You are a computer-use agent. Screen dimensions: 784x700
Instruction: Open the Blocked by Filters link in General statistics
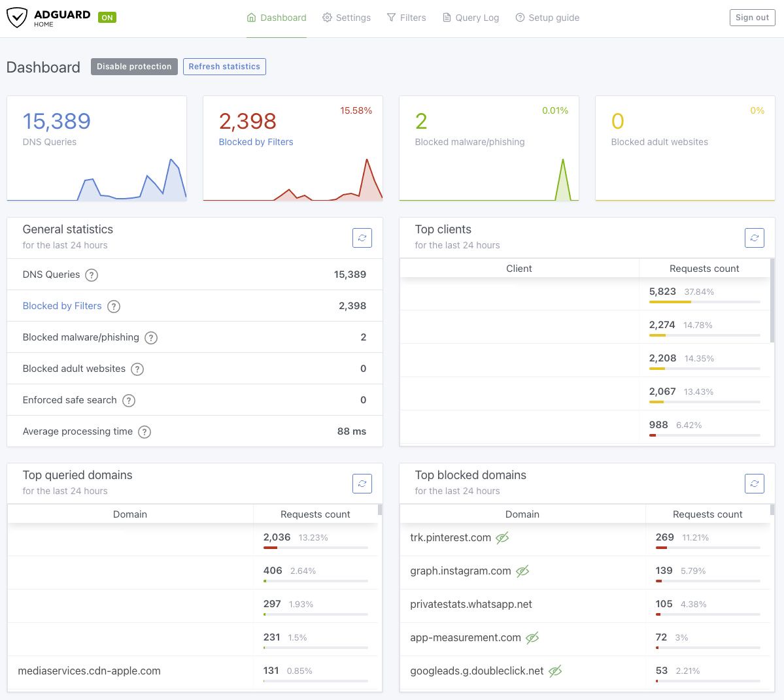pos(62,306)
